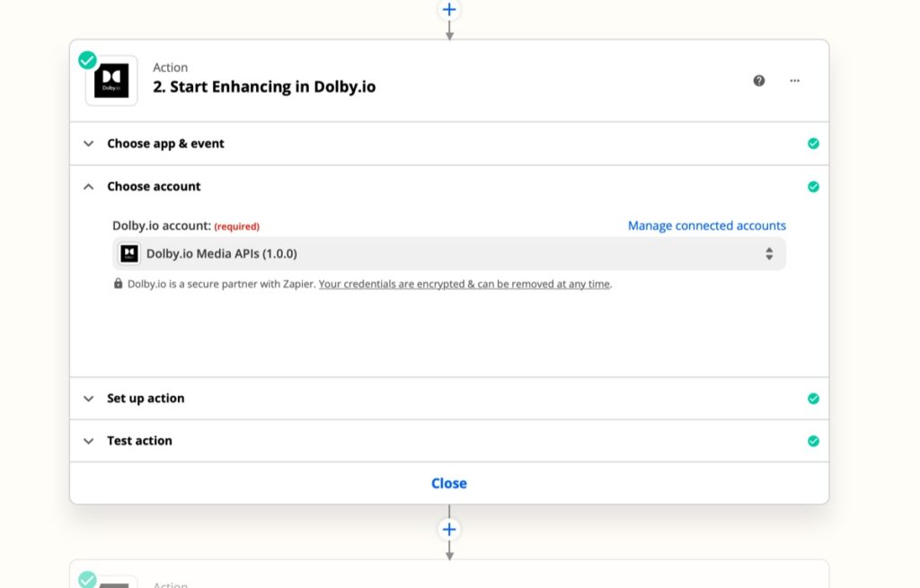
Task: Expand the Test action section
Action: pos(449,441)
